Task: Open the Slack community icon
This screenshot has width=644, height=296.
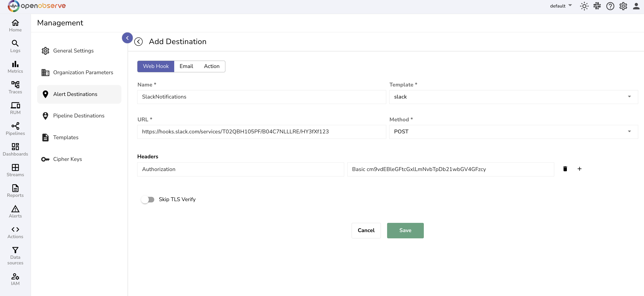Action: 597,6
